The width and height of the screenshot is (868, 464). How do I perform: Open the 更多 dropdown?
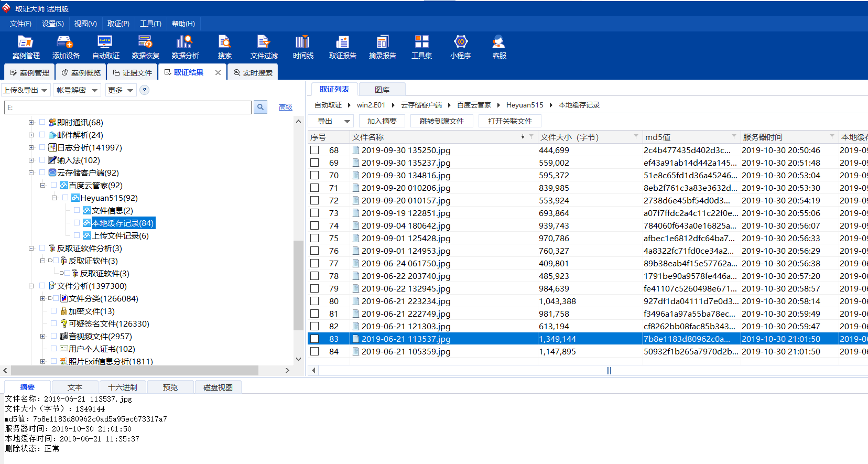(121, 90)
